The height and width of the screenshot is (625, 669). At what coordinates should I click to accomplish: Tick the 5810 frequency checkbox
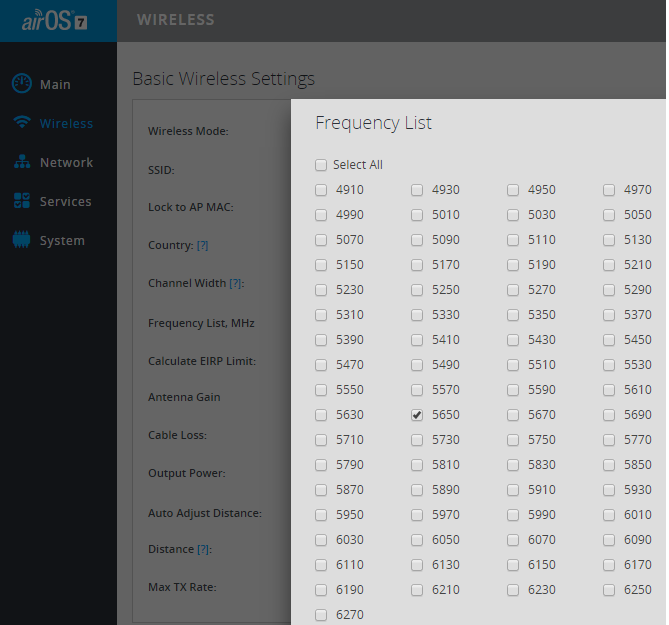coord(417,465)
